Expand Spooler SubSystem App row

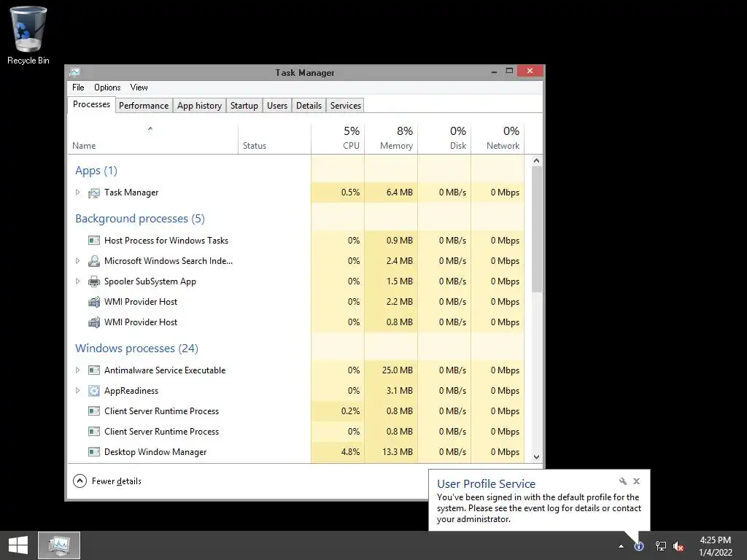pos(77,281)
